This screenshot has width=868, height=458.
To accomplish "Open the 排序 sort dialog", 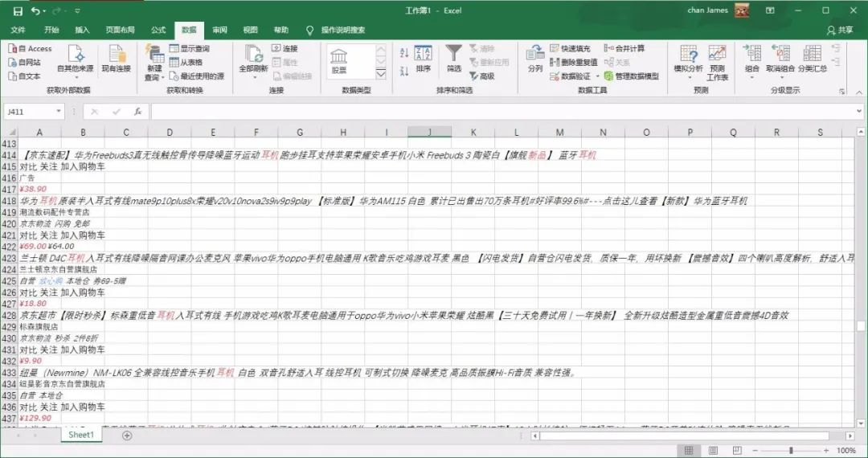I will point(423,59).
